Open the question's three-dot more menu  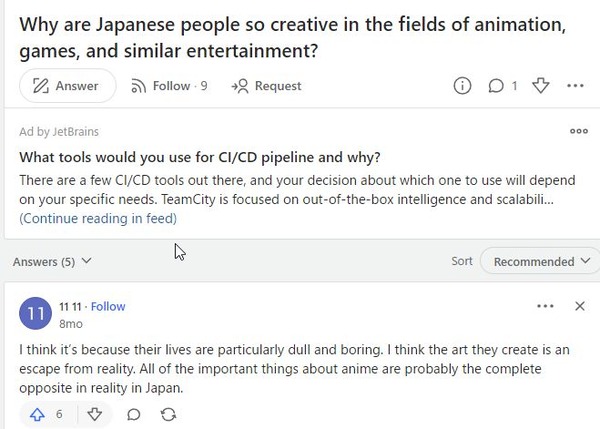pyautogui.click(x=575, y=86)
